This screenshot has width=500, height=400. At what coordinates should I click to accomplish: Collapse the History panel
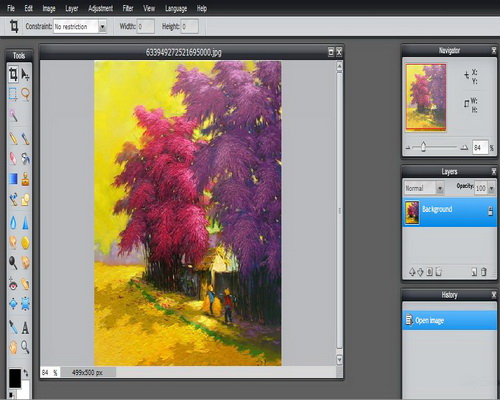(494, 295)
